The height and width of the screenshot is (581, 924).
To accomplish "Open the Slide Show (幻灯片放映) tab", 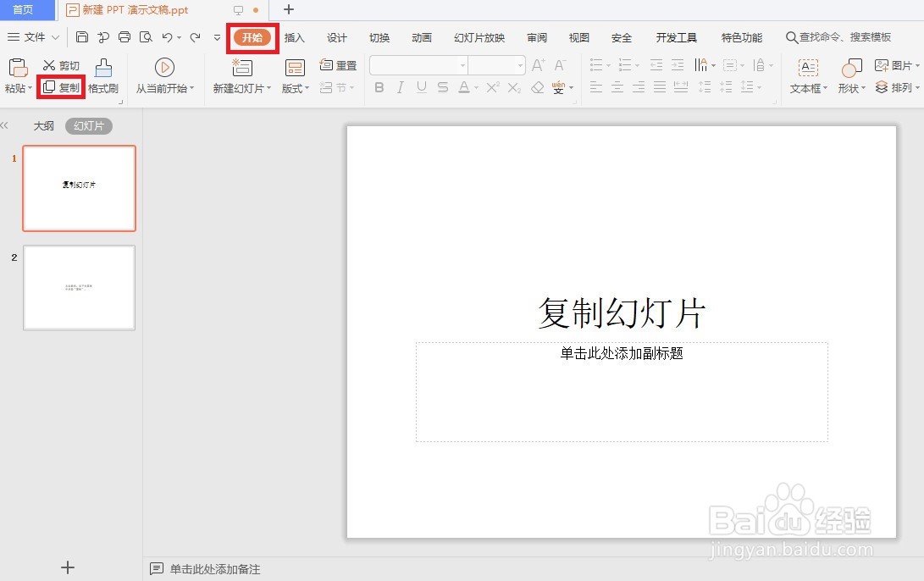I will coord(479,38).
